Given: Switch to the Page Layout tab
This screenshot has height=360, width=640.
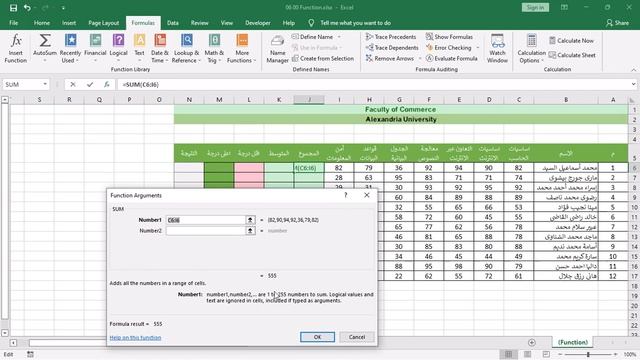Looking at the screenshot, I should pos(104,23).
